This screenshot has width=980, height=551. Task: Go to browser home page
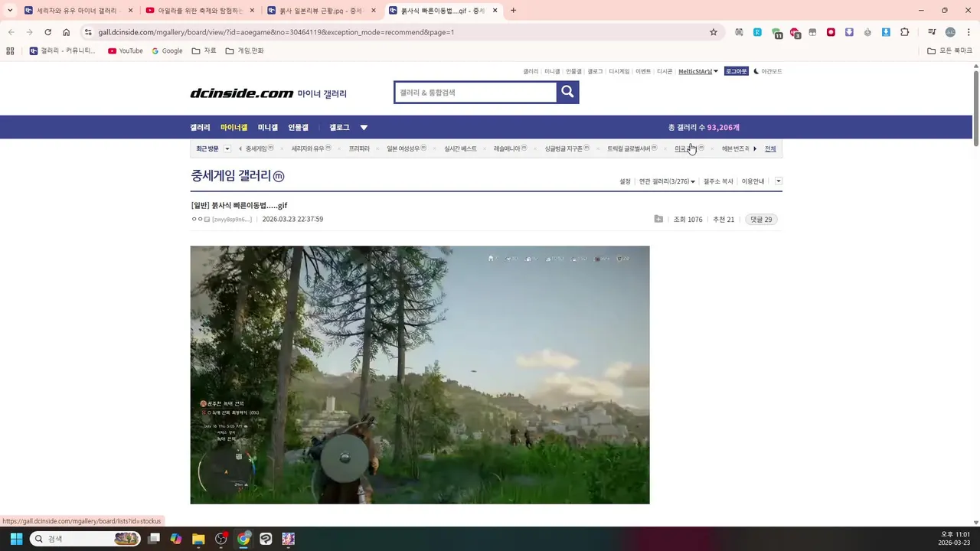point(67,32)
